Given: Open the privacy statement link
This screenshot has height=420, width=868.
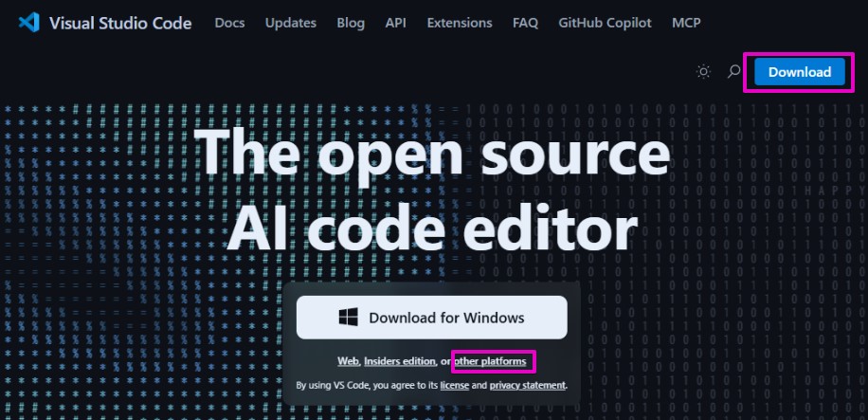Looking at the screenshot, I should (x=528, y=385).
